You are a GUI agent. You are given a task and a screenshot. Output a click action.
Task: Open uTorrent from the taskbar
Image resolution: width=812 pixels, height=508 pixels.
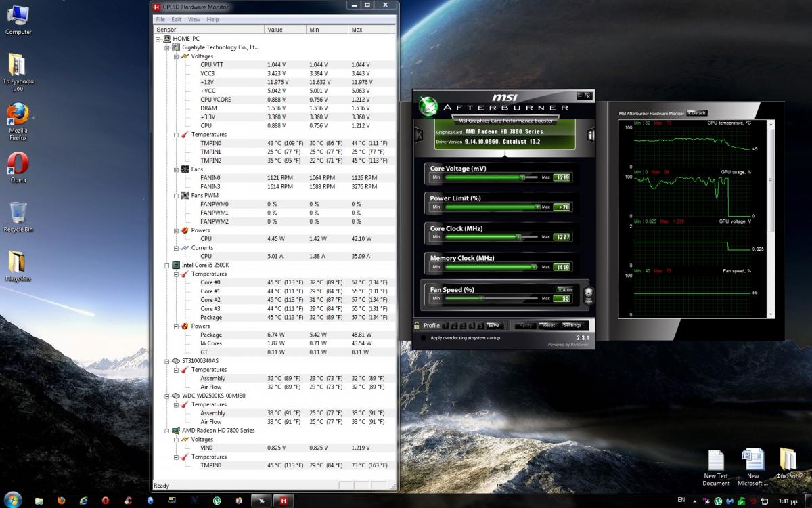217,501
